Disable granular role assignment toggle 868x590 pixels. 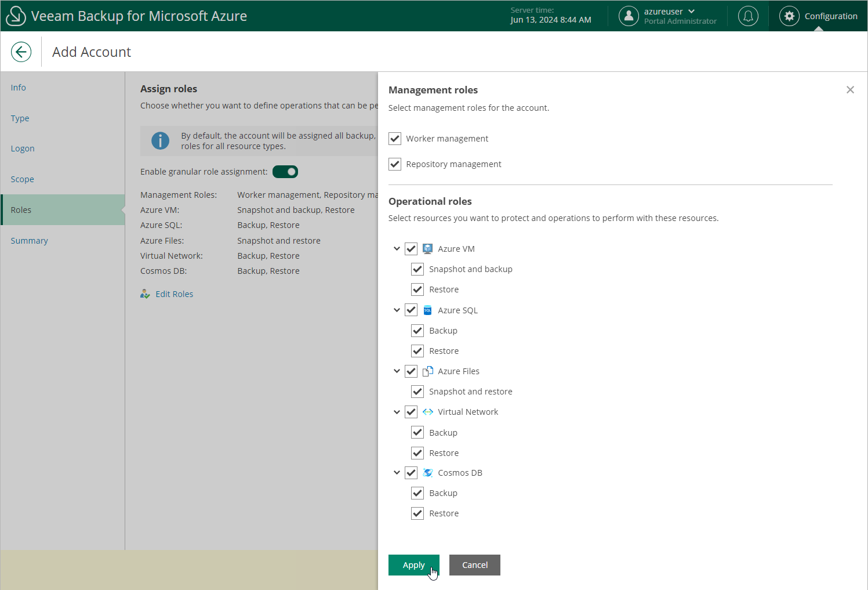click(285, 172)
